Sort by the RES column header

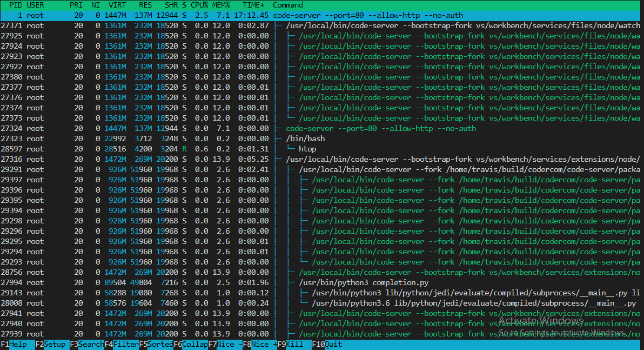(145, 5)
